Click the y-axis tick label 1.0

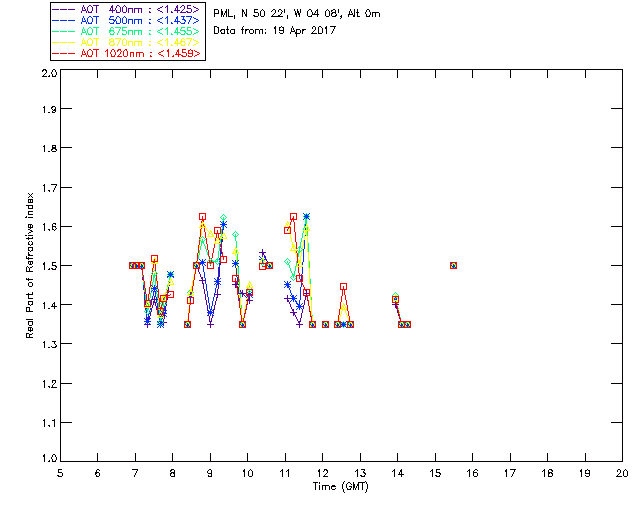pos(49,459)
